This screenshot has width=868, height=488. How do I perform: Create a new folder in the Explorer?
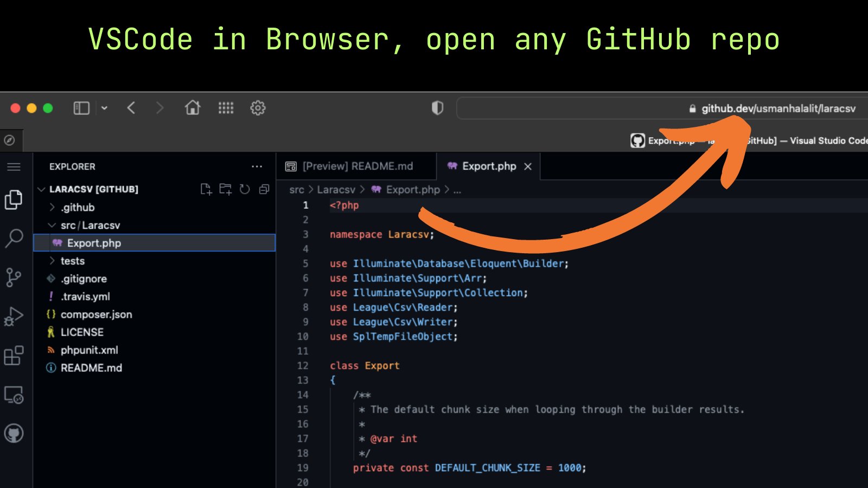click(x=225, y=189)
